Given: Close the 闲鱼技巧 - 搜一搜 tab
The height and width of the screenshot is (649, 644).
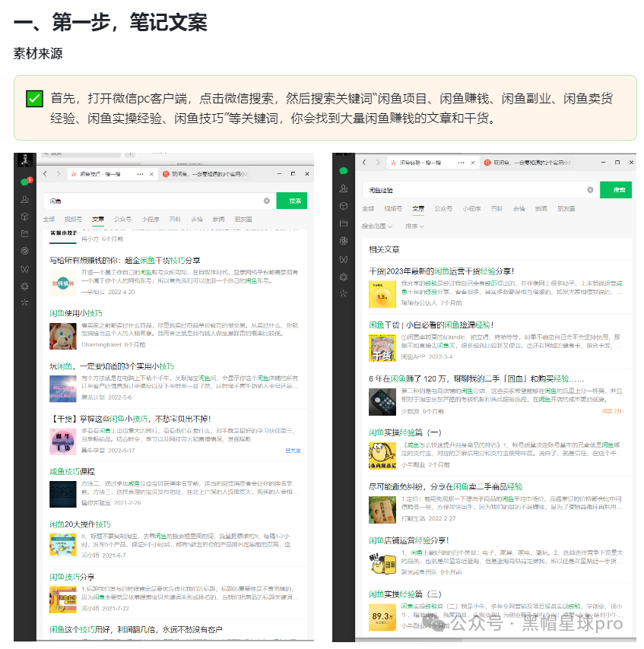Looking at the screenshot, I should coord(151,174).
